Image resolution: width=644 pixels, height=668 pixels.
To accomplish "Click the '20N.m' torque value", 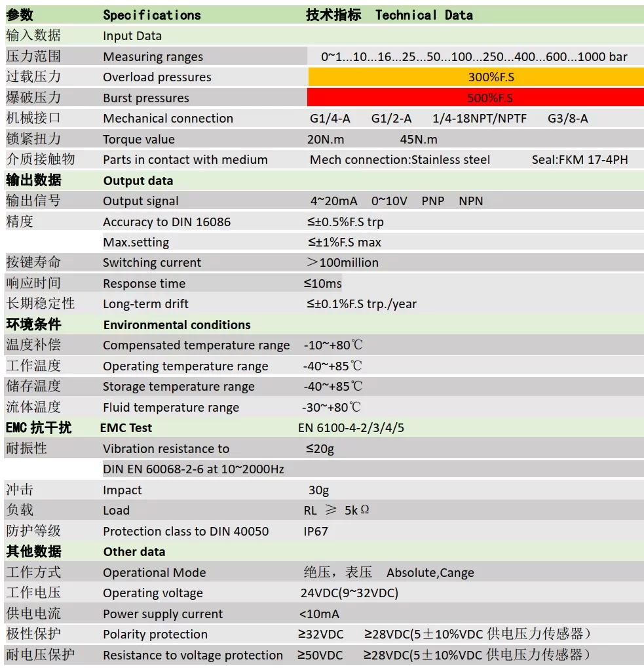I will pyautogui.click(x=326, y=140).
